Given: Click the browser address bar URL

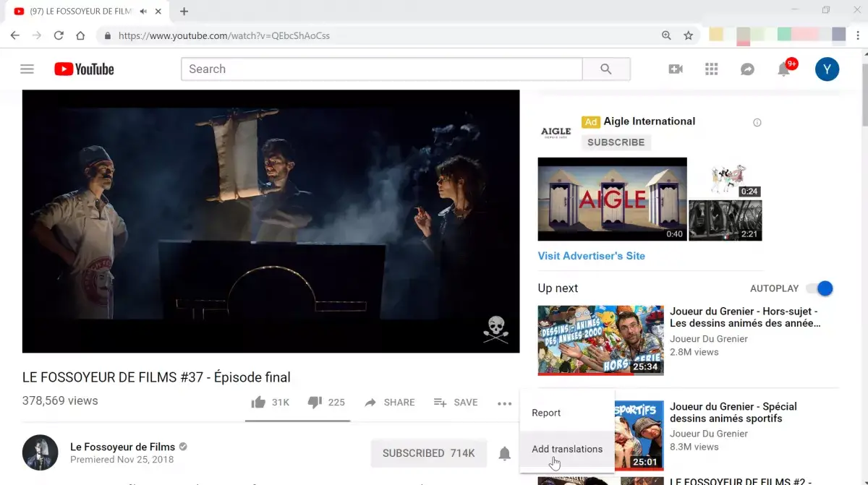Looking at the screenshot, I should [x=224, y=35].
